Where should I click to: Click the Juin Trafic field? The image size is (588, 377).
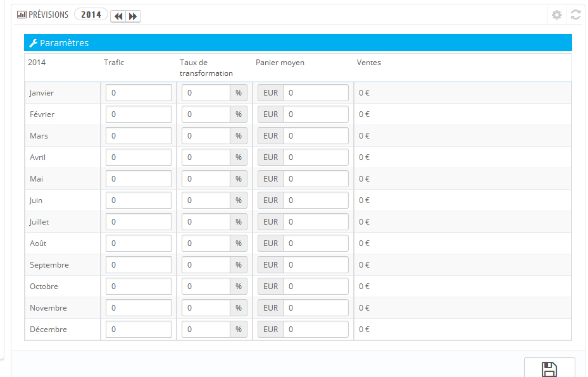[139, 201]
